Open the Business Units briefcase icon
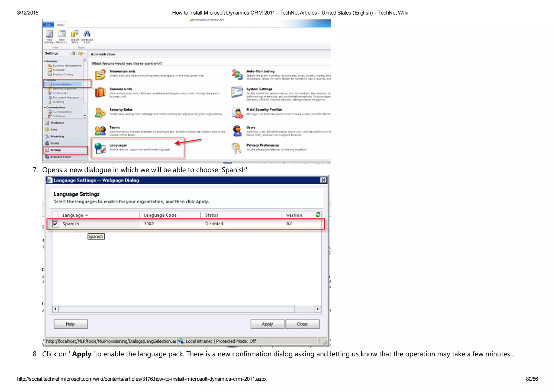Screen dimensions: 555x392 [100, 92]
